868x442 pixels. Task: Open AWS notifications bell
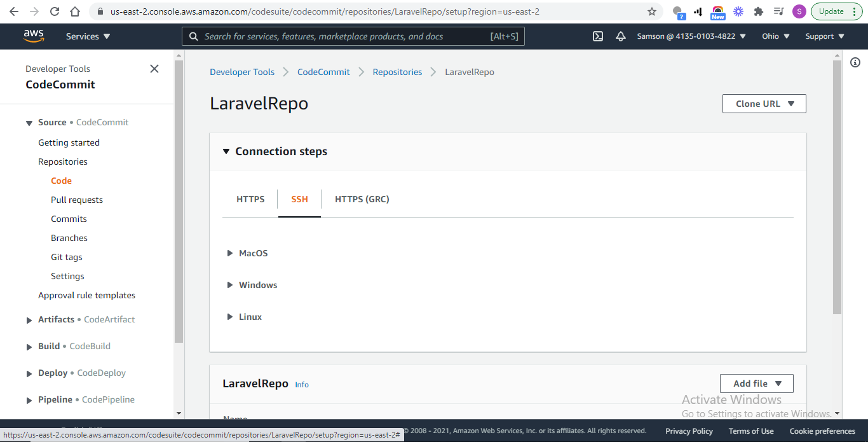click(621, 36)
